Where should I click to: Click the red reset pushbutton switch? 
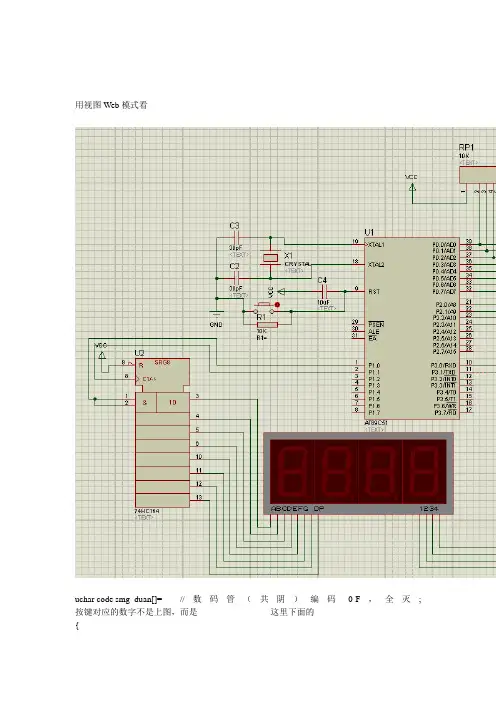pyautogui.click(x=265, y=308)
